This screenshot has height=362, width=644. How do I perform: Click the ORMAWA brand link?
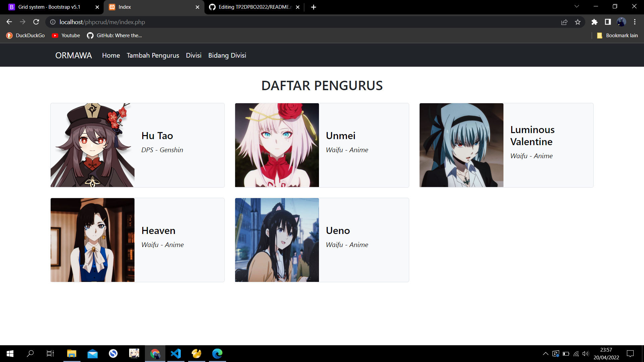pyautogui.click(x=73, y=55)
